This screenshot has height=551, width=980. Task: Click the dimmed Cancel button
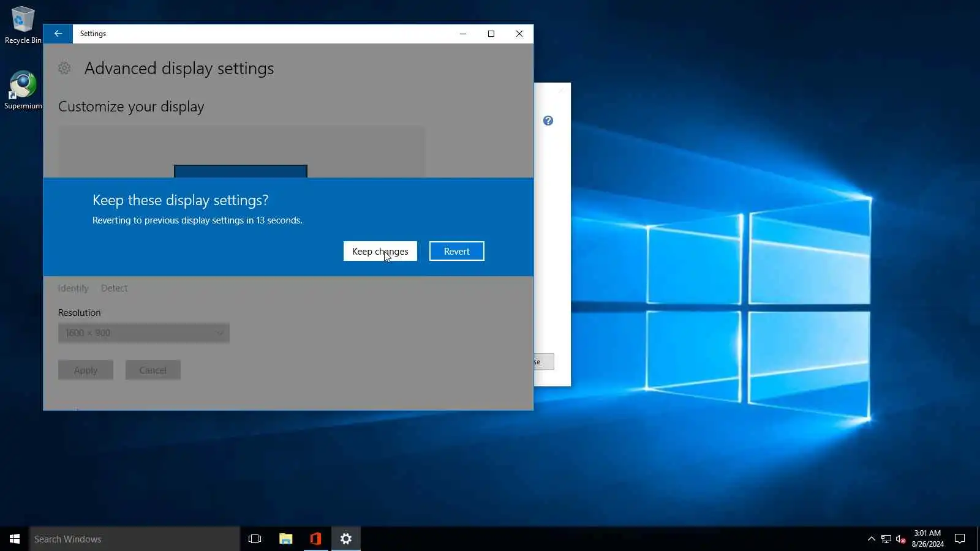pyautogui.click(x=153, y=370)
